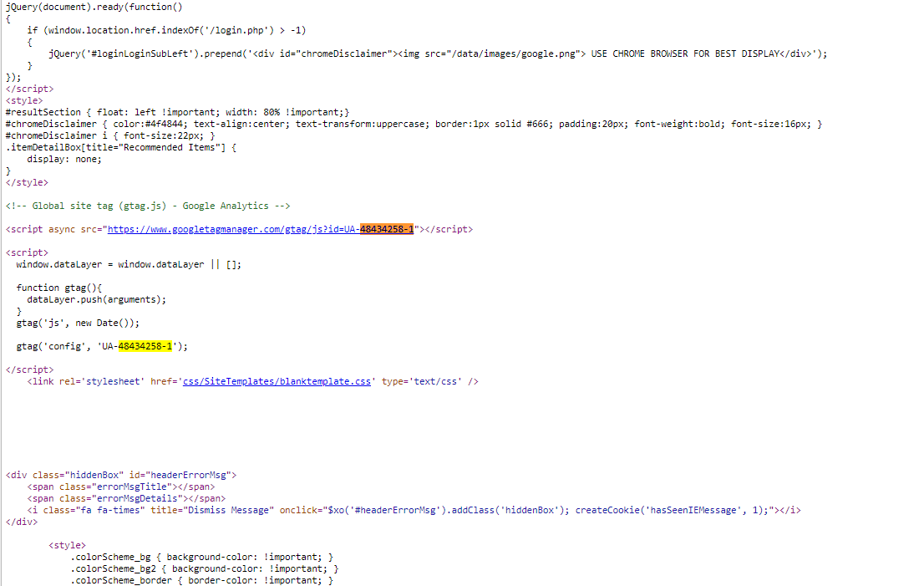Click the link rel='stylesheet' tag text
Screen dimensions: 924x586
click(x=253, y=381)
